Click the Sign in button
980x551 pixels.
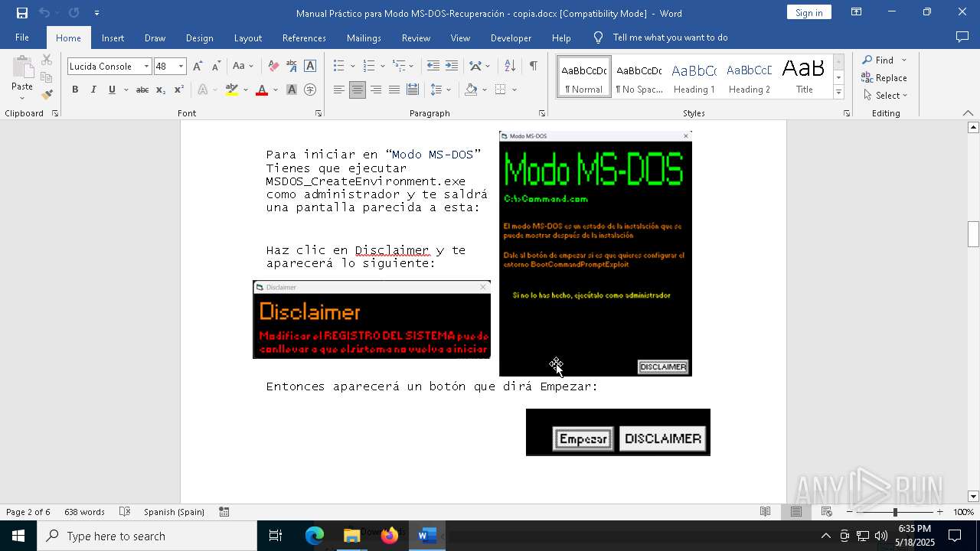tap(808, 12)
